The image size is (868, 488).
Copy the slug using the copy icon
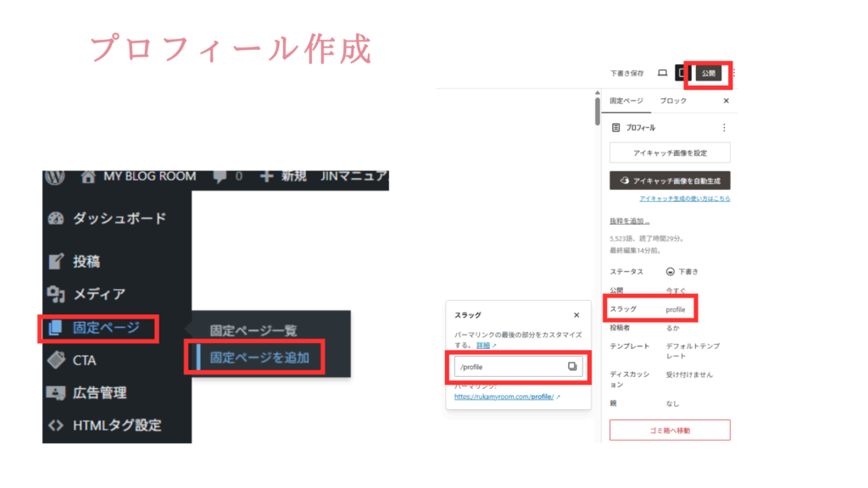pyautogui.click(x=572, y=366)
